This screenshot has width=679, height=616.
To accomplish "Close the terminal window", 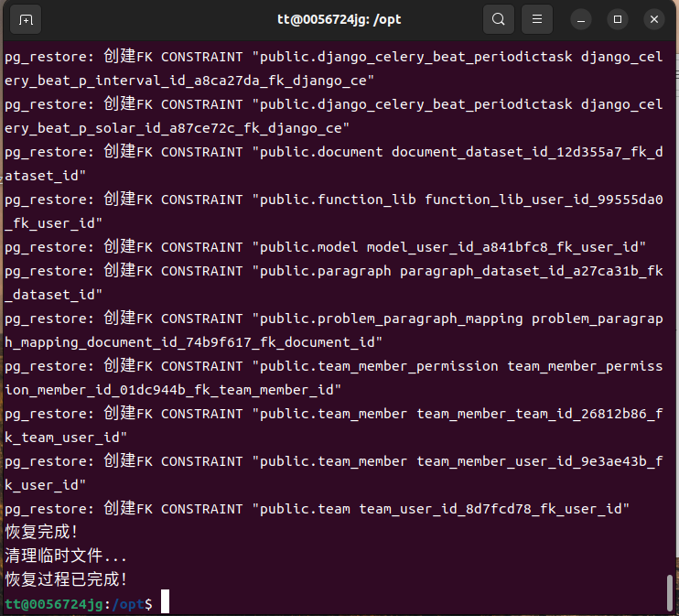I will [x=653, y=19].
